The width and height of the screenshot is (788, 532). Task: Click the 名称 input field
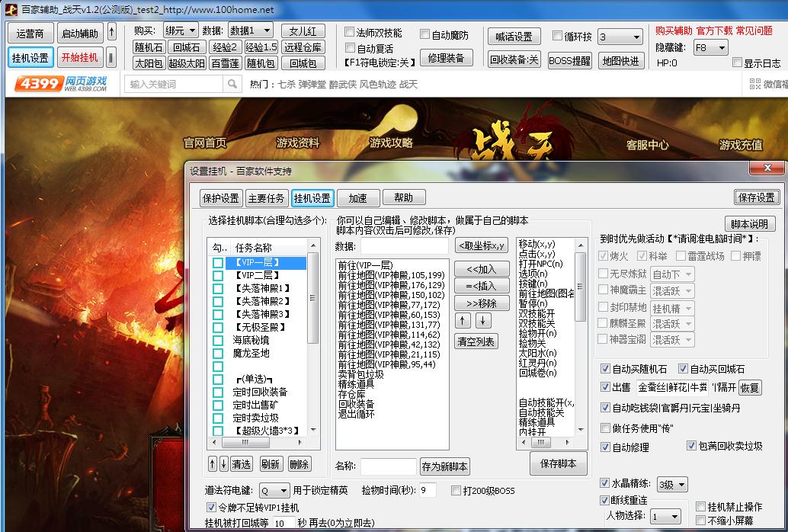coord(389,466)
